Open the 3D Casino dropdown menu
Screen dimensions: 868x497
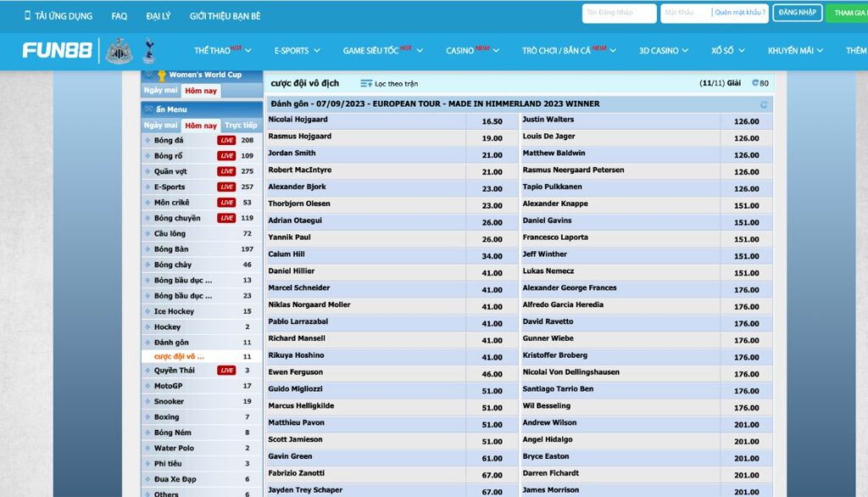[x=663, y=50]
